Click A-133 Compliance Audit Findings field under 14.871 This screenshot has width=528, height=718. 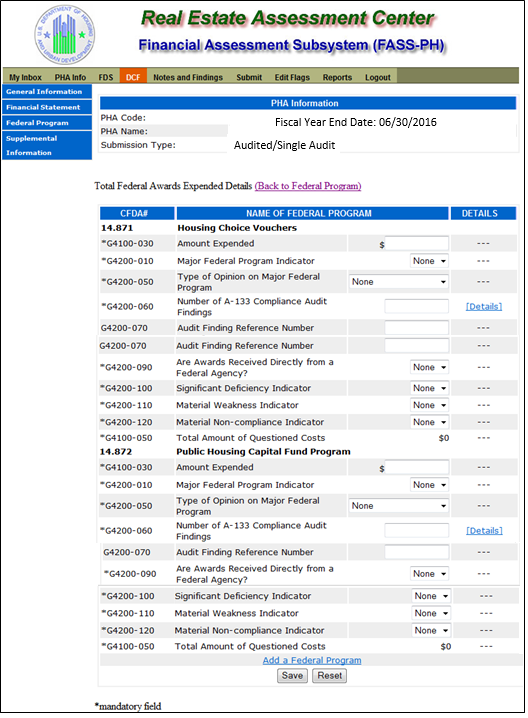[416, 306]
